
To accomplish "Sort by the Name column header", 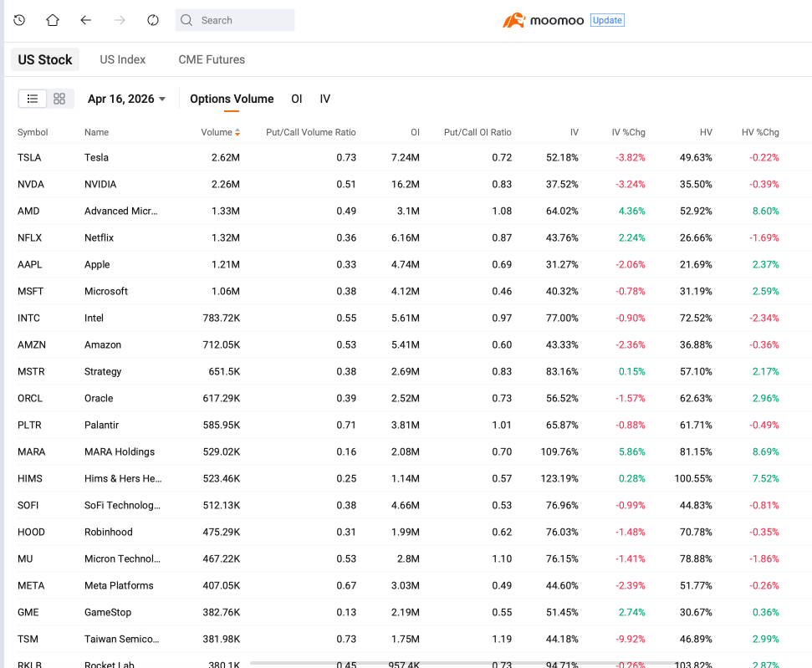I will coord(96,133).
